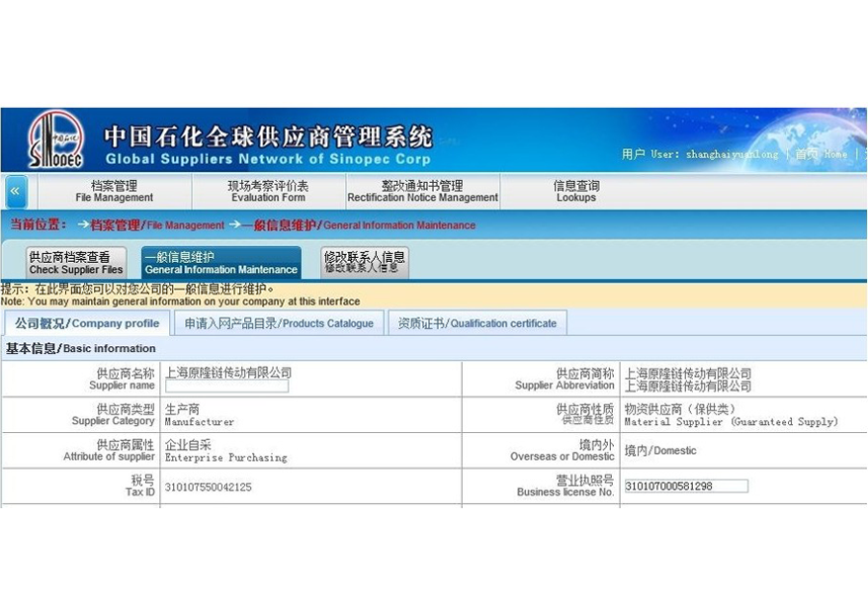Open the File Management menu
868x609 pixels.
point(114,192)
